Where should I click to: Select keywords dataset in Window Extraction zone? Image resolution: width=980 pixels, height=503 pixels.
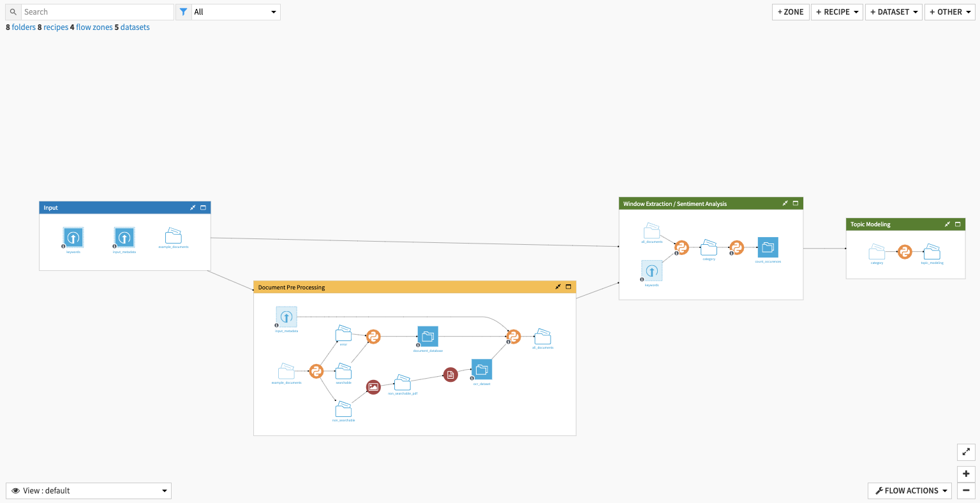tap(651, 271)
